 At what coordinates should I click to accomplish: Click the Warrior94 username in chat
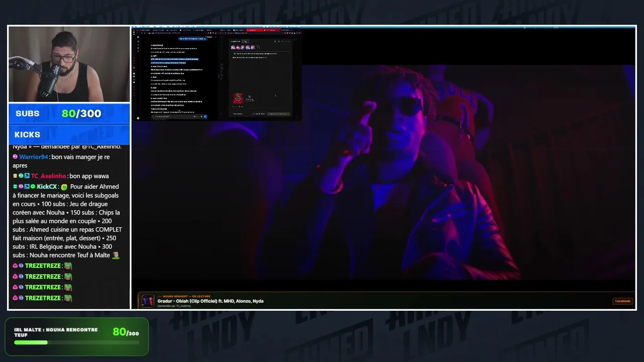[x=34, y=157]
